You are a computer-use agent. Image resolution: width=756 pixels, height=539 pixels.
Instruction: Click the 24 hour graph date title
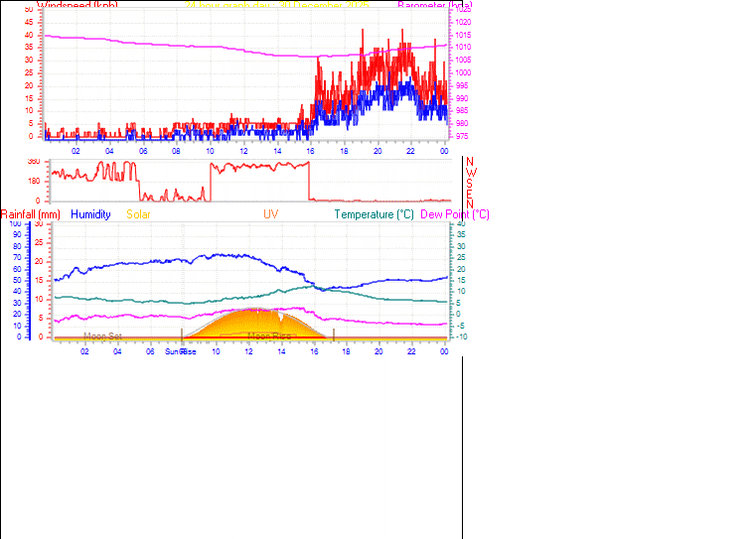click(276, 5)
